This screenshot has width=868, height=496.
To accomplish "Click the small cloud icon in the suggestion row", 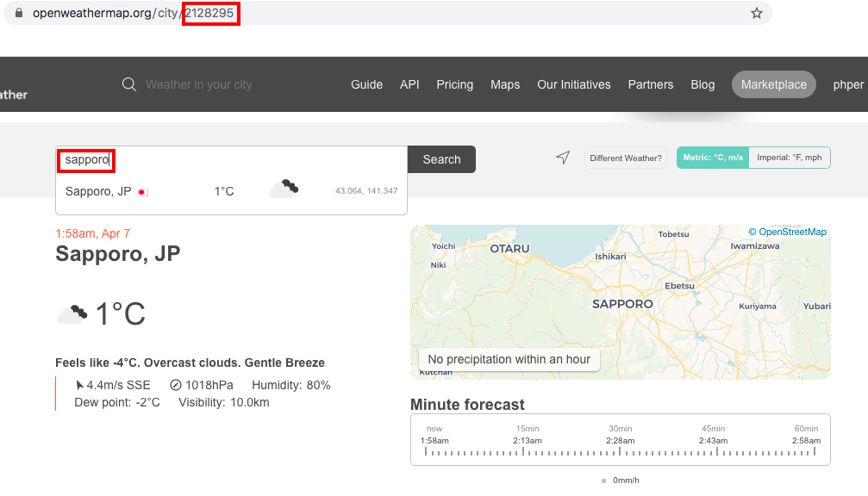I will click(x=284, y=188).
